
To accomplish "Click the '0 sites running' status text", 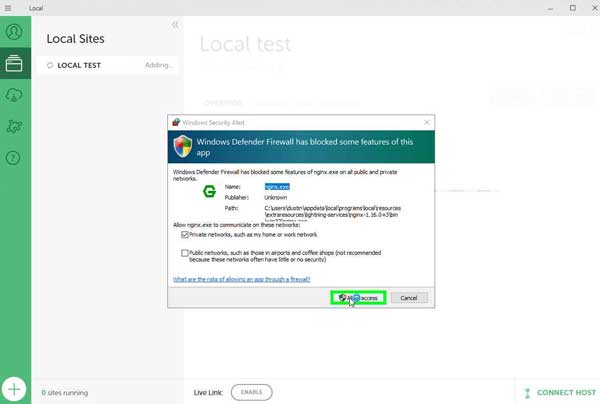I will point(65,393).
